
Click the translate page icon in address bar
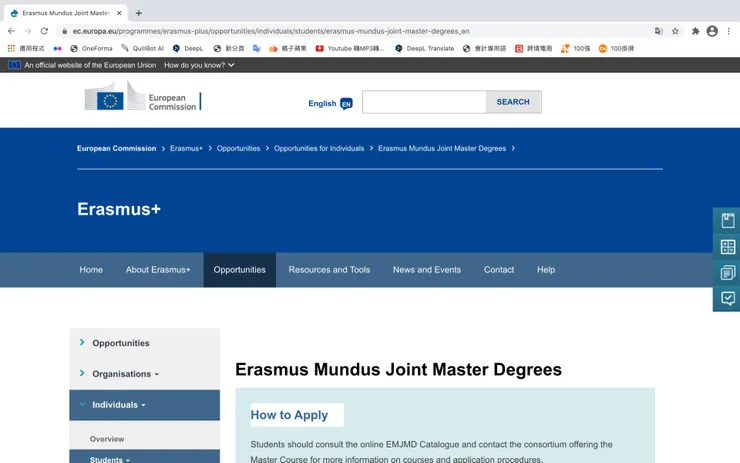659,31
